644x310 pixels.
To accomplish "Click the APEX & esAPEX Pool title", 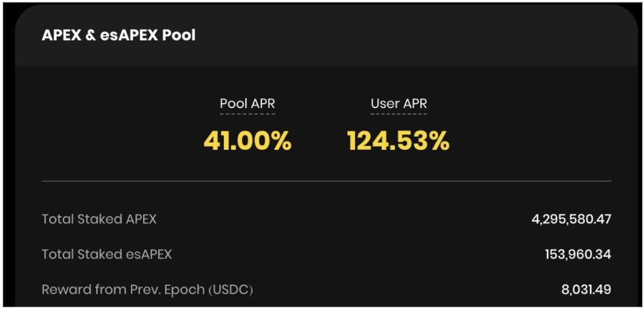I will [x=118, y=35].
